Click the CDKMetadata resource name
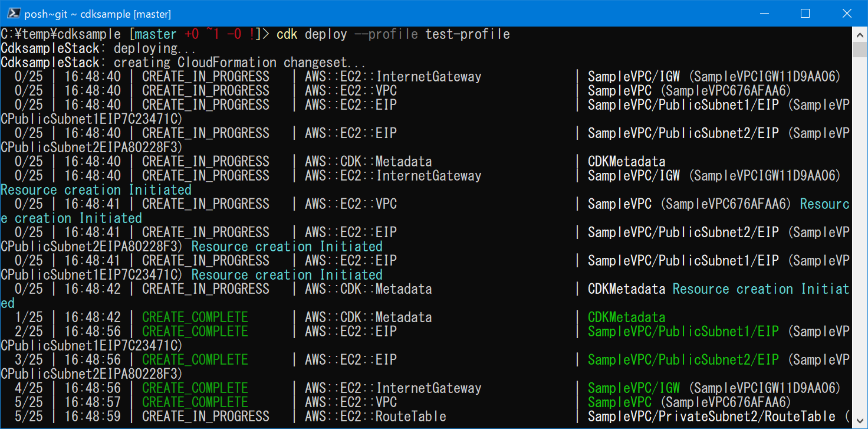This screenshot has height=429, width=868. (x=626, y=161)
